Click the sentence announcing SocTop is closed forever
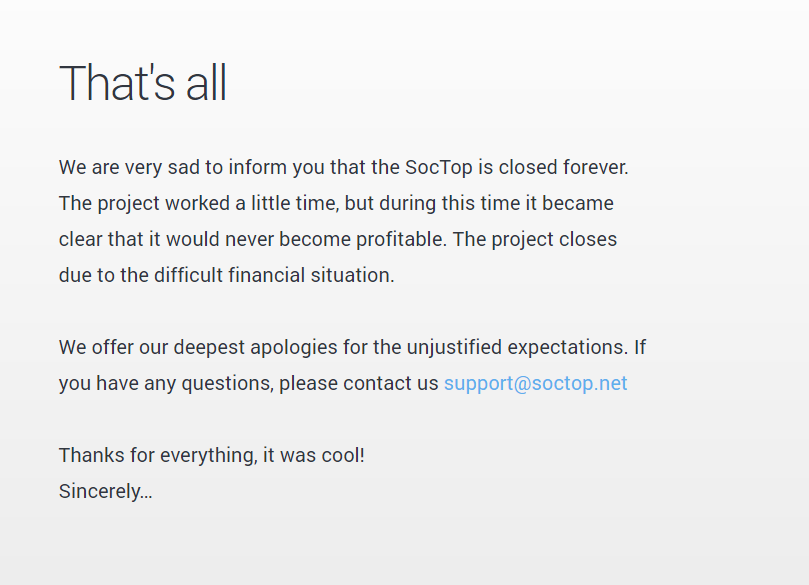 [344, 168]
